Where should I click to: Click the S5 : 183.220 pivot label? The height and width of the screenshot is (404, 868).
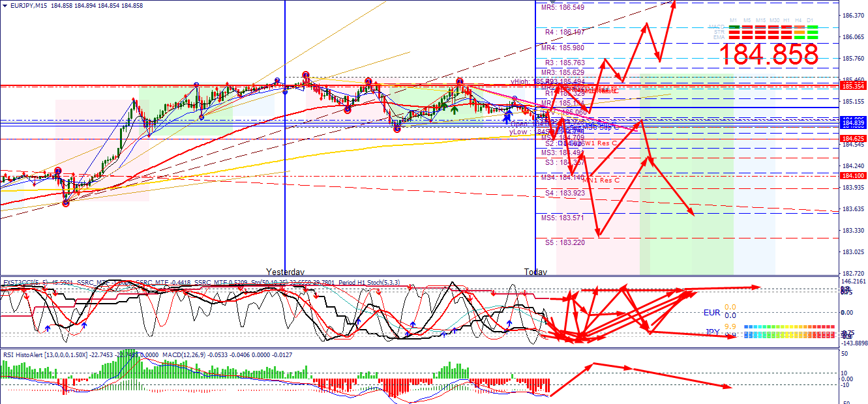coord(565,242)
